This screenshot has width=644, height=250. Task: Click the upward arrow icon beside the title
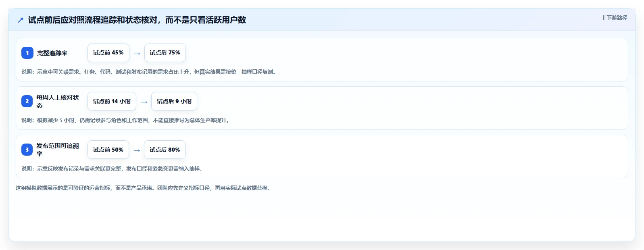coord(21,20)
